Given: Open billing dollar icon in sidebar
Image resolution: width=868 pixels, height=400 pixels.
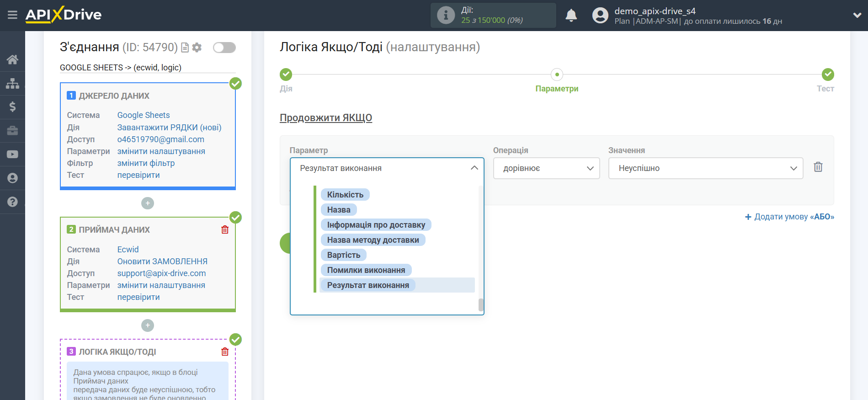Looking at the screenshot, I should [x=12, y=107].
